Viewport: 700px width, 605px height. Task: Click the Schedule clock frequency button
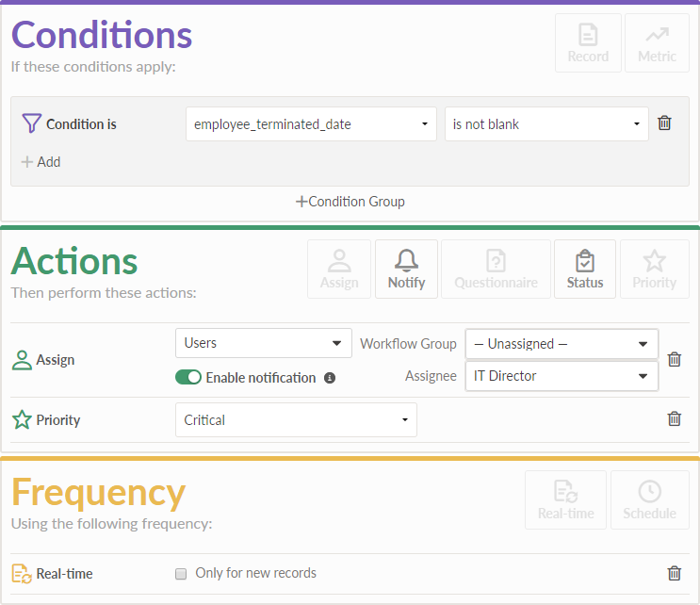click(649, 499)
